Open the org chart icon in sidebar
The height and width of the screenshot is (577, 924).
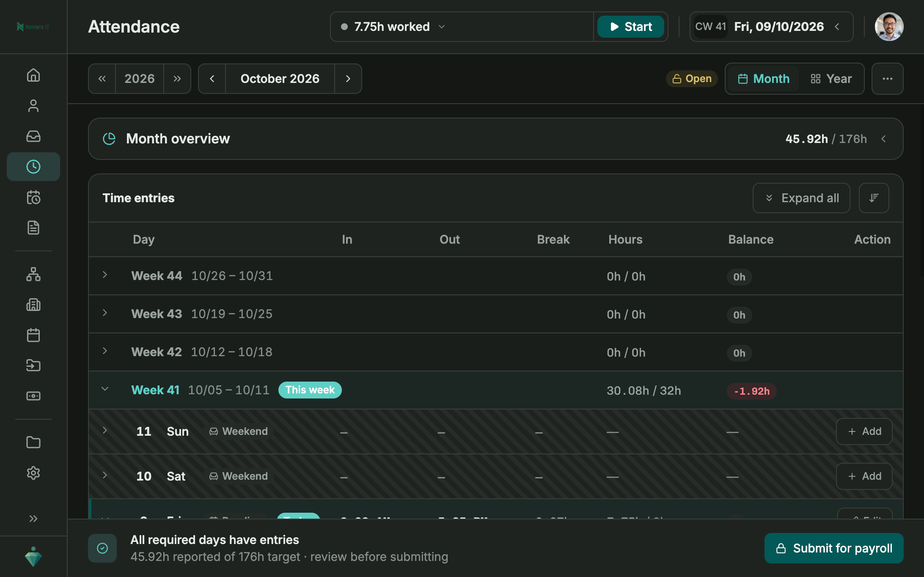pyautogui.click(x=33, y=274)
